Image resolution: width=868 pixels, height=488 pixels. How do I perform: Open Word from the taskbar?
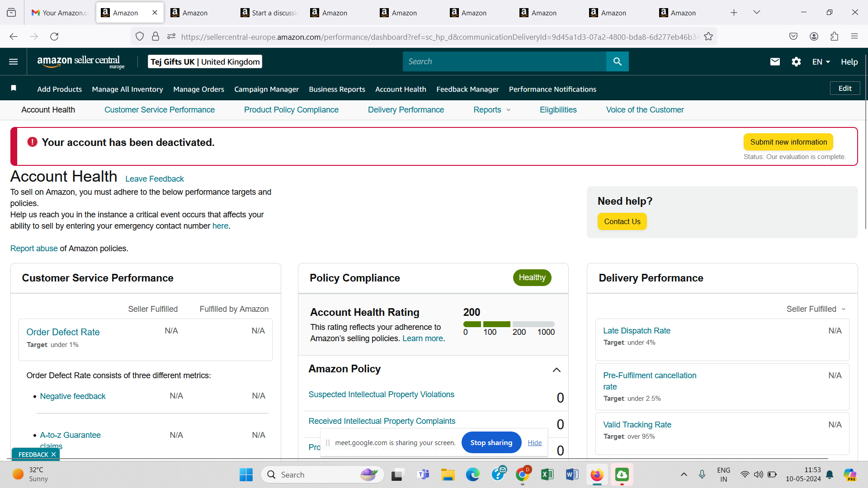pyautogui.click(x=572, y=475)
